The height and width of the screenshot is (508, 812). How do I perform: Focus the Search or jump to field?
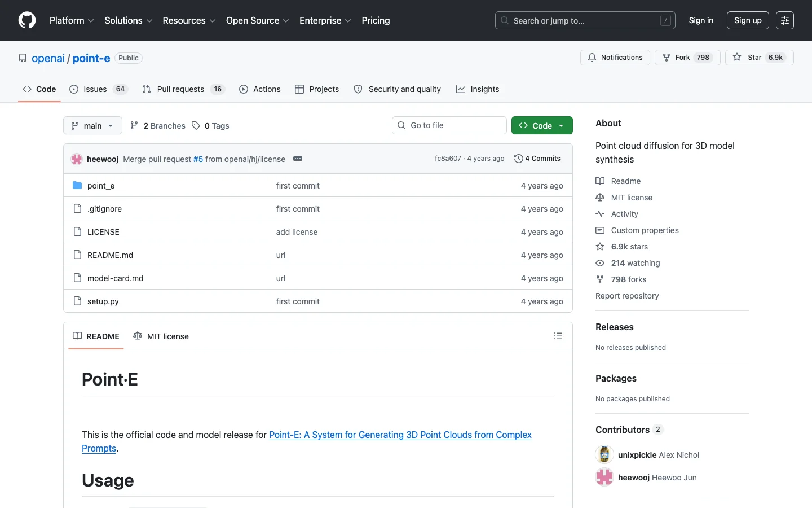(585, 20)
